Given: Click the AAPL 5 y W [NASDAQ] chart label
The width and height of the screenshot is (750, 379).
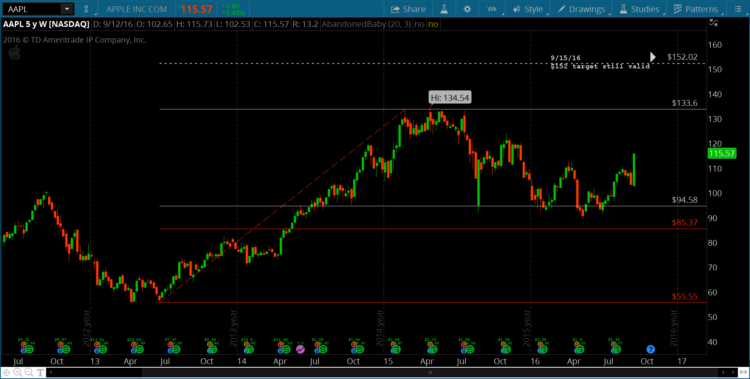Looking at the screenshot, I should (x=46, y=24).
